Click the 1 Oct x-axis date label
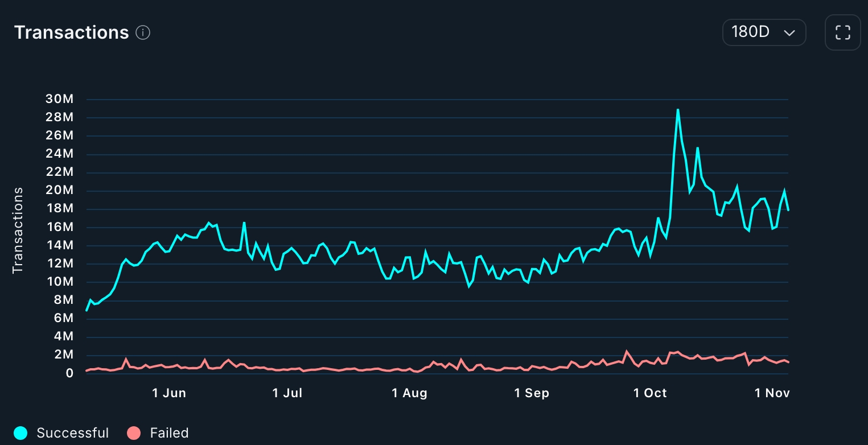The height and width of the screenshot is (445, 868). tap(650, 393)
